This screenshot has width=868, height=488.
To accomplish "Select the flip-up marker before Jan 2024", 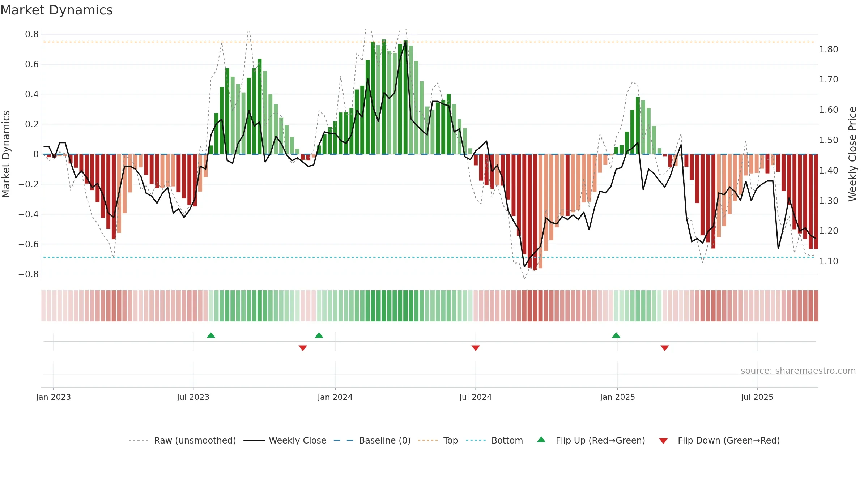I will point(319,335).
